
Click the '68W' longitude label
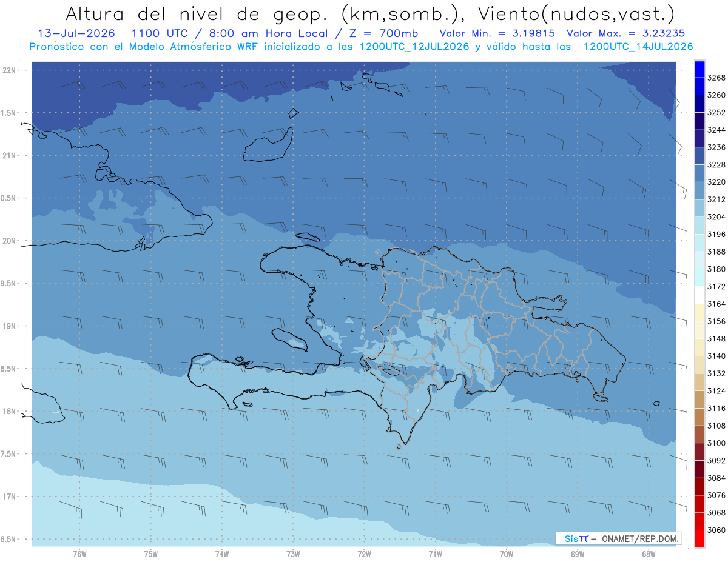649,554
